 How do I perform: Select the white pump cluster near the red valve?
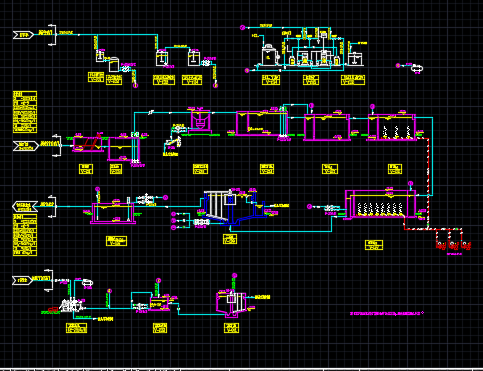pyautogui.click(x=72, y=305)
